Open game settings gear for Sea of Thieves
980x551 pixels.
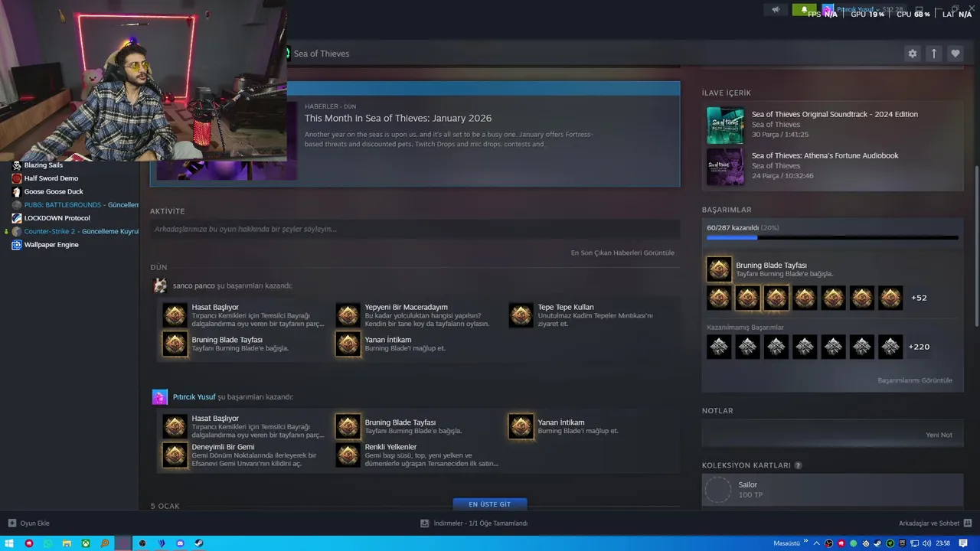click(912, 54)
